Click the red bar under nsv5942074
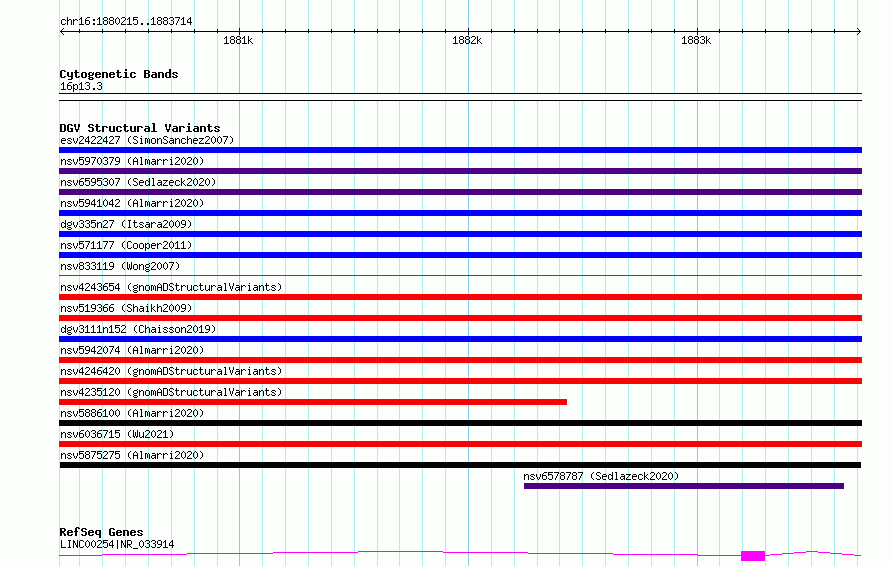 click(x=460, y=360)
